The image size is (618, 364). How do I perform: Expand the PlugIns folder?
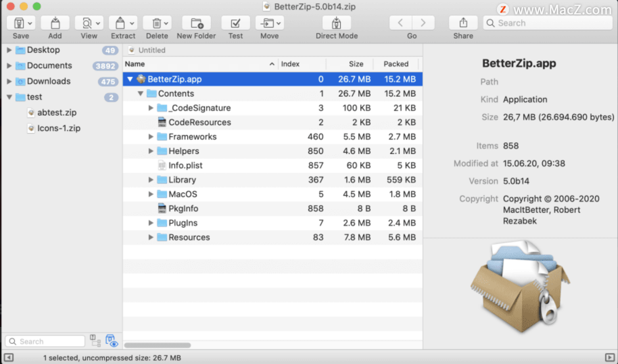click(x=151, y=223)
